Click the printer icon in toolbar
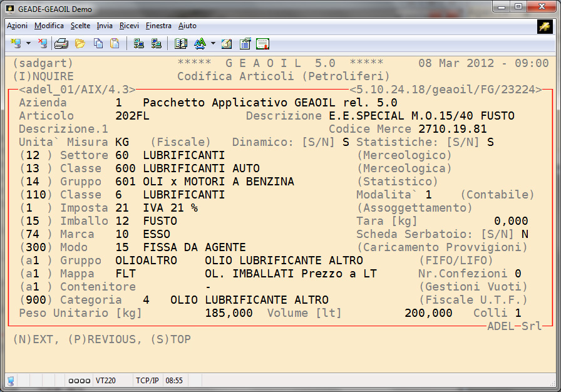 (x=61, y=44)
